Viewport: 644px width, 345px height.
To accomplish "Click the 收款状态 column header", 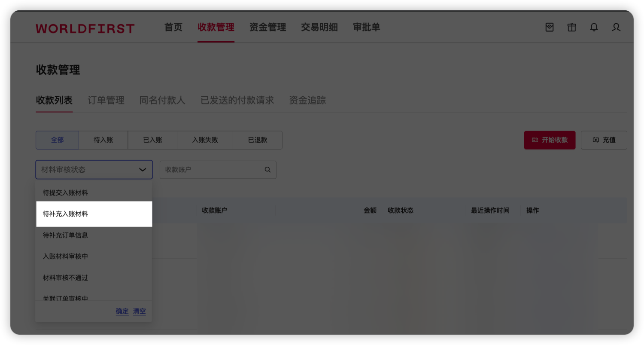I will (x=401, y=211).
